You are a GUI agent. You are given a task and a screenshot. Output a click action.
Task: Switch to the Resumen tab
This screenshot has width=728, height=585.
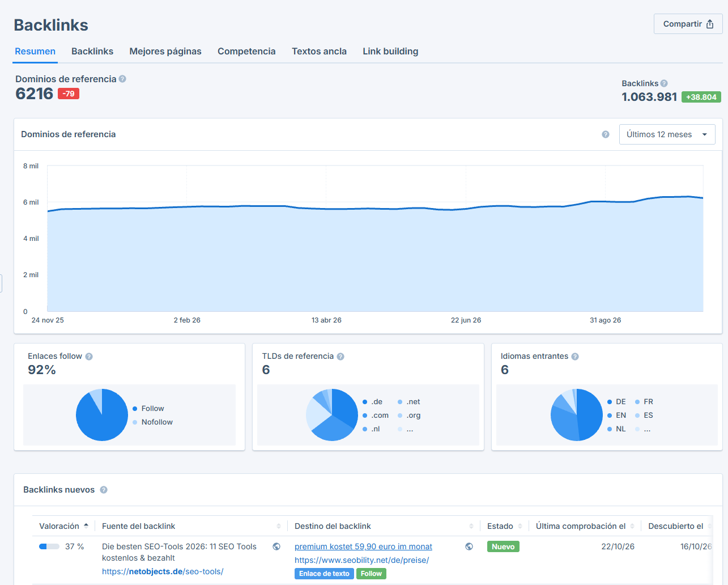tap(35, 51)
